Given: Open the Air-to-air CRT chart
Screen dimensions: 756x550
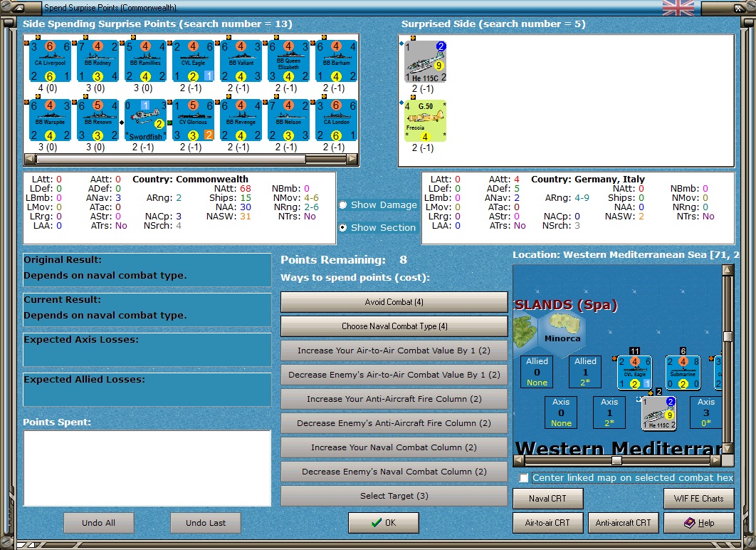Looking at the screenshot, I should click(x=547, y=522).
